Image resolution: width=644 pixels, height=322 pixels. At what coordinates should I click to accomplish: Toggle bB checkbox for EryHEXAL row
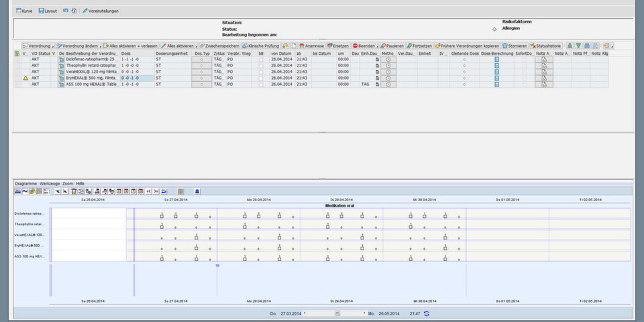(x=261, y=78)
